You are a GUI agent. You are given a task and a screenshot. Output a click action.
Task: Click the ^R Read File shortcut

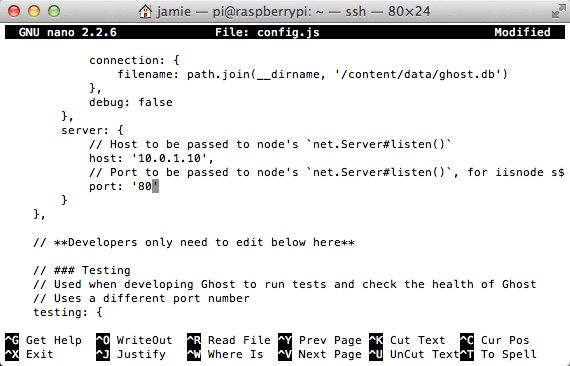[229, 340]
